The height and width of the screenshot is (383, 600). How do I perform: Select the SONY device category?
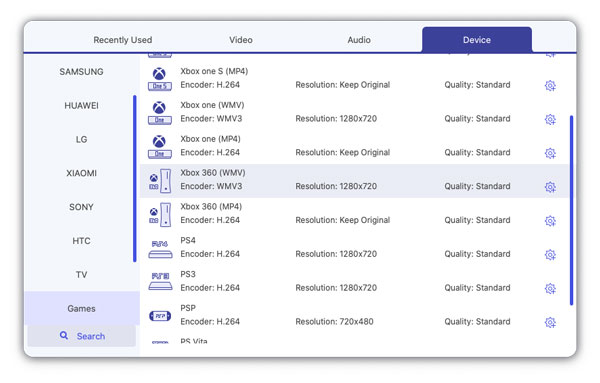[x=82, y=207]
